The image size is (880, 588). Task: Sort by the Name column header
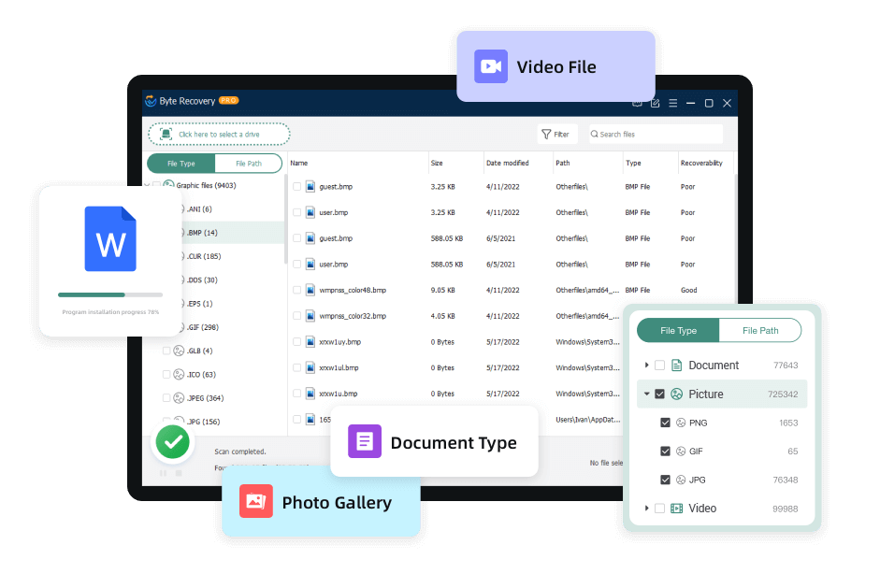(299, 164)
